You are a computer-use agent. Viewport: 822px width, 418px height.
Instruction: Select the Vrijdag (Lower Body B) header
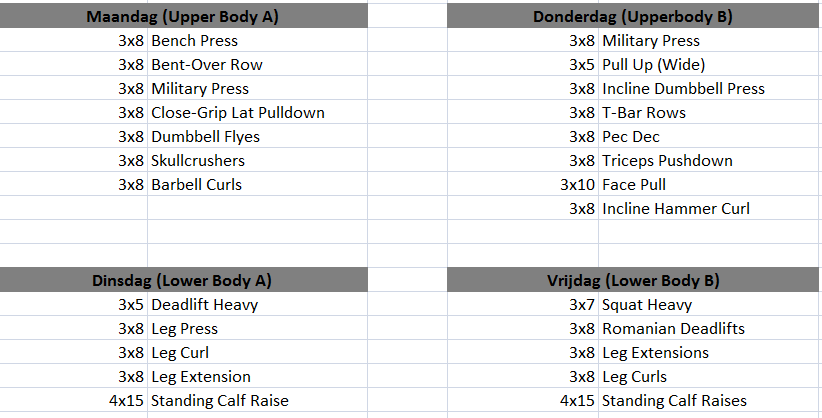(634, 281)
